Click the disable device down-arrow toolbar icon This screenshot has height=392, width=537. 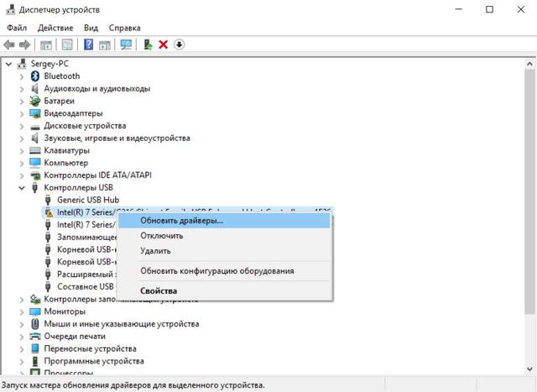[179, 44]
